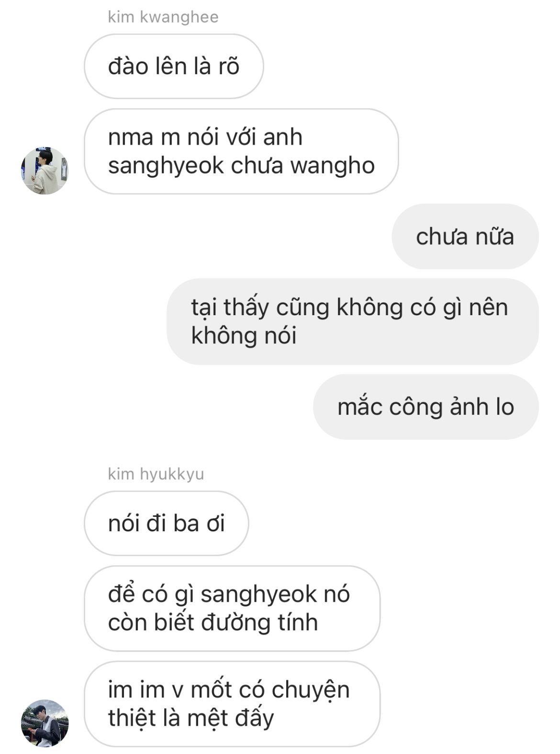Open kim kwanghee's profile picture avatar
The height and width of the screenshot is (754, 560).
(45, 171)
